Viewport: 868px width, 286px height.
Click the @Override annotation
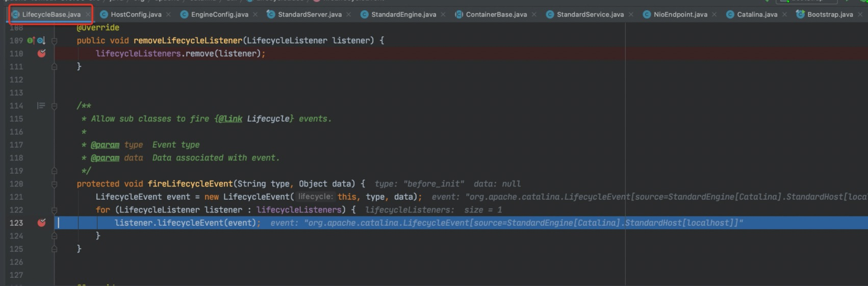pos(98,28)
